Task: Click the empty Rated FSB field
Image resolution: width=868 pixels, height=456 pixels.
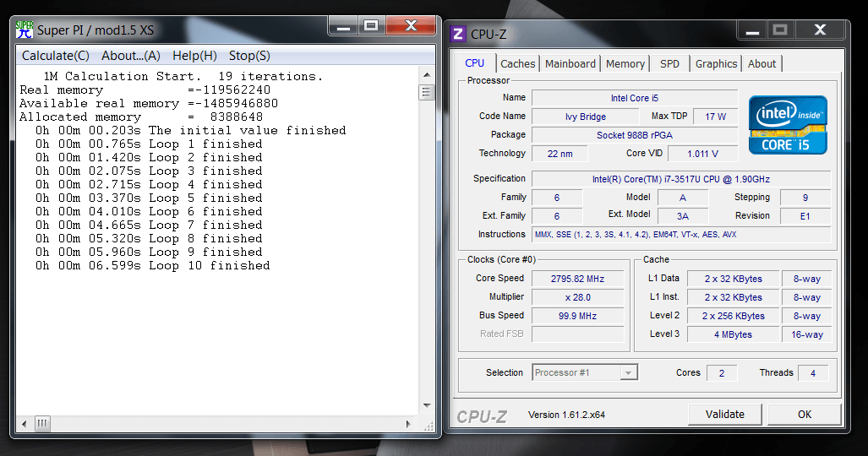Action: click(x=577, y=334)
